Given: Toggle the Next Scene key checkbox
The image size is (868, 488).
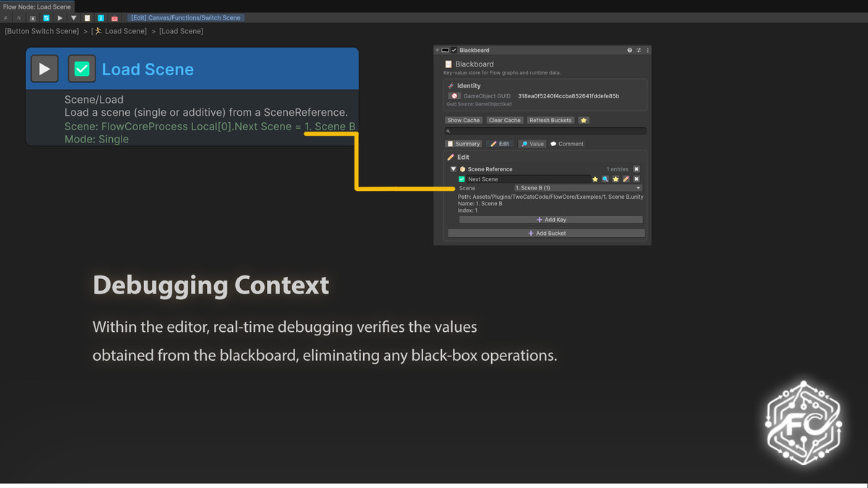Looking at the screenshot, I should [462, 179].
